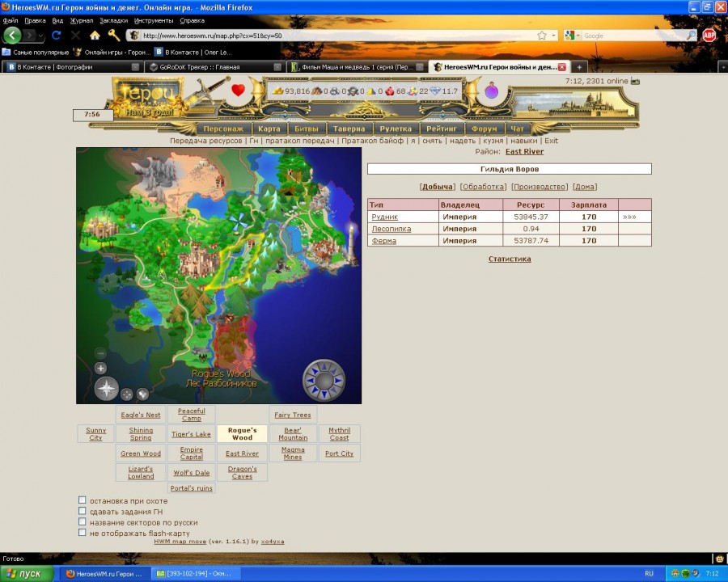The width and height of the screenshot is (728, 582).
Task: Travel to Dragon's Caves sector
Action: coord(243,472)
